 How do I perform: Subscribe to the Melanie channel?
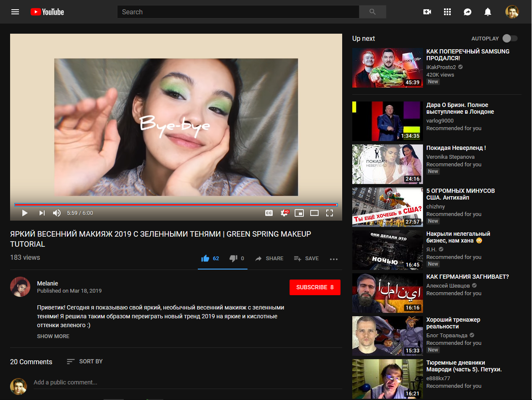(x=315, y=287)
